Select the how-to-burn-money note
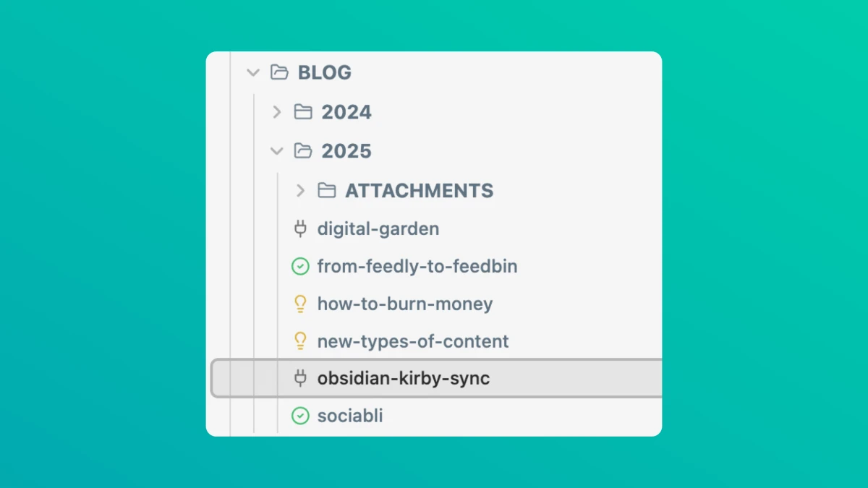The width and height of the screenshot is (868, 488). (405, 304)
